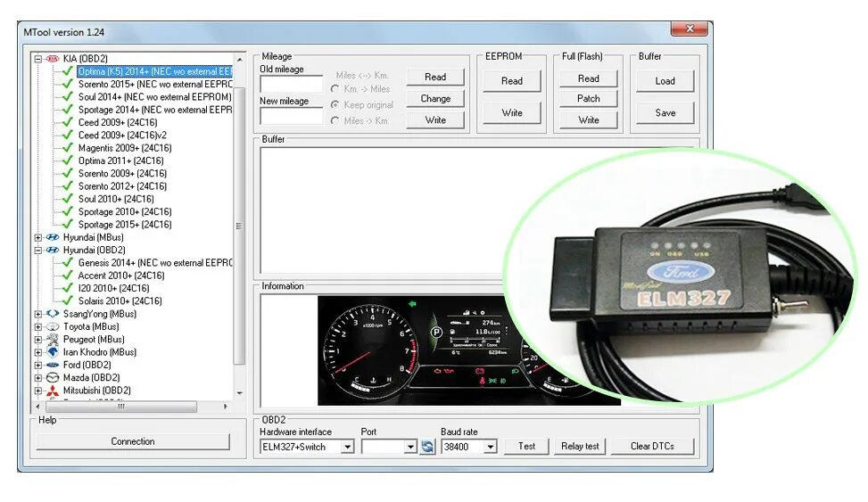
Task: Click the tree's vertical scrollbar thumb
Action: click(x=239, y=226)
